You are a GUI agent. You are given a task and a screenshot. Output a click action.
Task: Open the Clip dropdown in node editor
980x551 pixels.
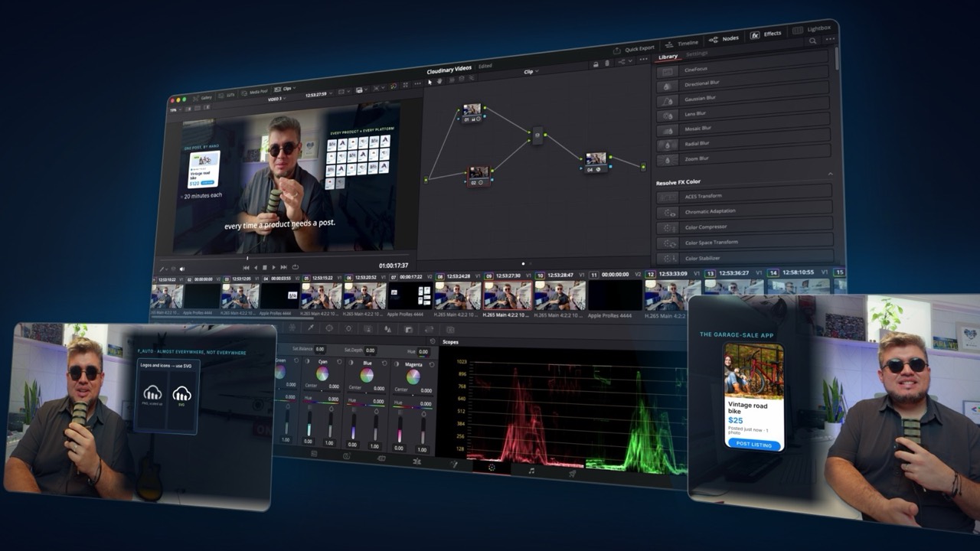(x=531, y=71)
